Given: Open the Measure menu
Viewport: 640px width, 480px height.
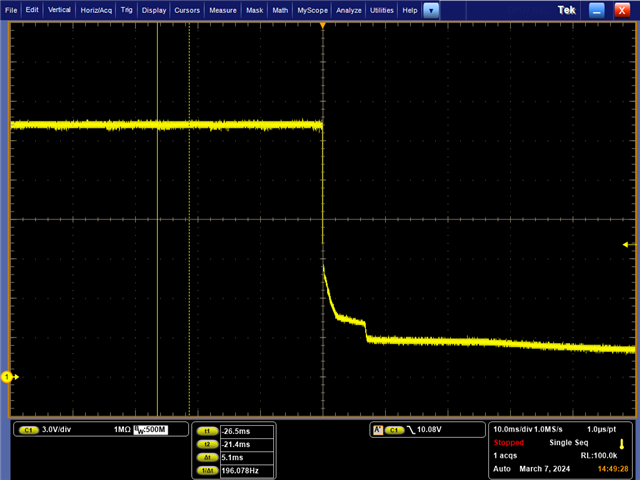Looking at the screenshot, I should pyautogui.click(x=223, y=10).
